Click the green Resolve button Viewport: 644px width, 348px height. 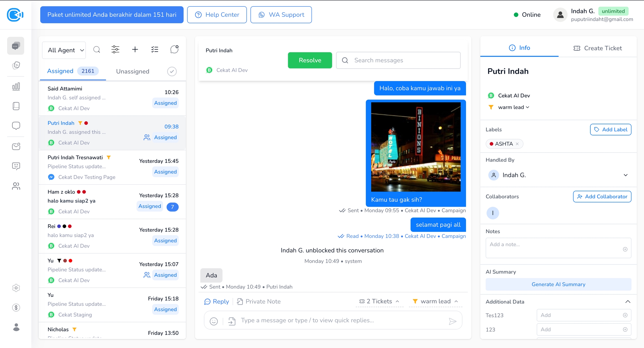tap(310, 60)
